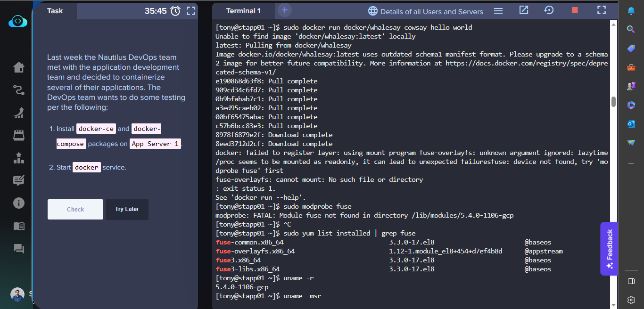This screenshot has width=644, height=309.
Task: Open the terminal hamburger menu
Action: (x=498, y=11)
